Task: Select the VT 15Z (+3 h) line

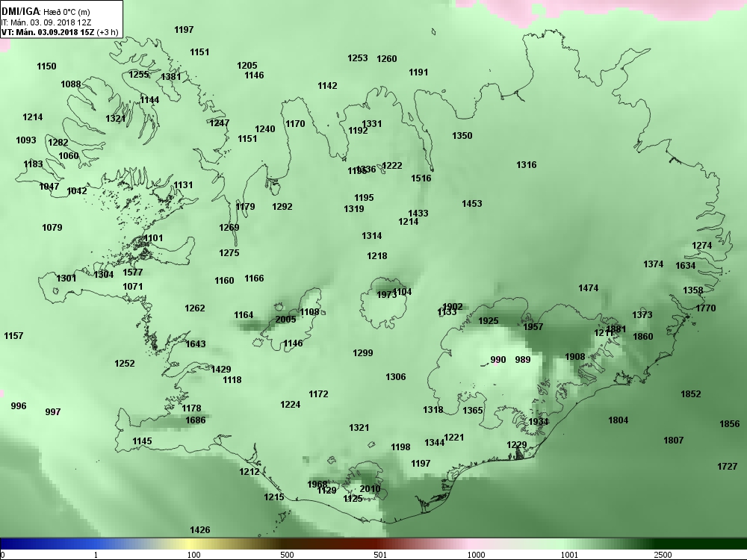Action: click(x=60, y=32)
